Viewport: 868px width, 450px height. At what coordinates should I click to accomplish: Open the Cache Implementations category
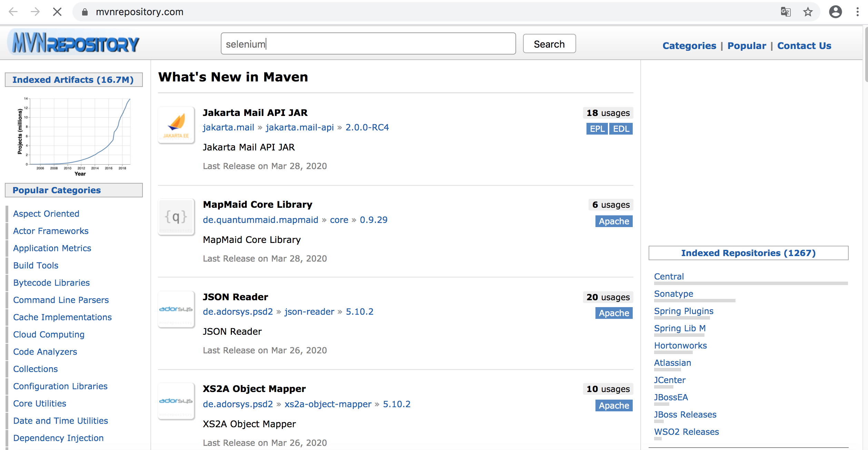62,317
